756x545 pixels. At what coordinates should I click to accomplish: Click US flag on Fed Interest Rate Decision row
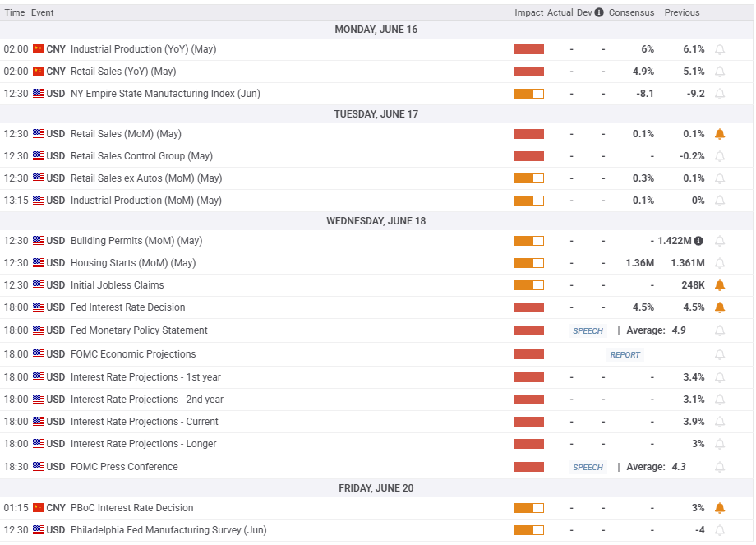coord(39,307)
